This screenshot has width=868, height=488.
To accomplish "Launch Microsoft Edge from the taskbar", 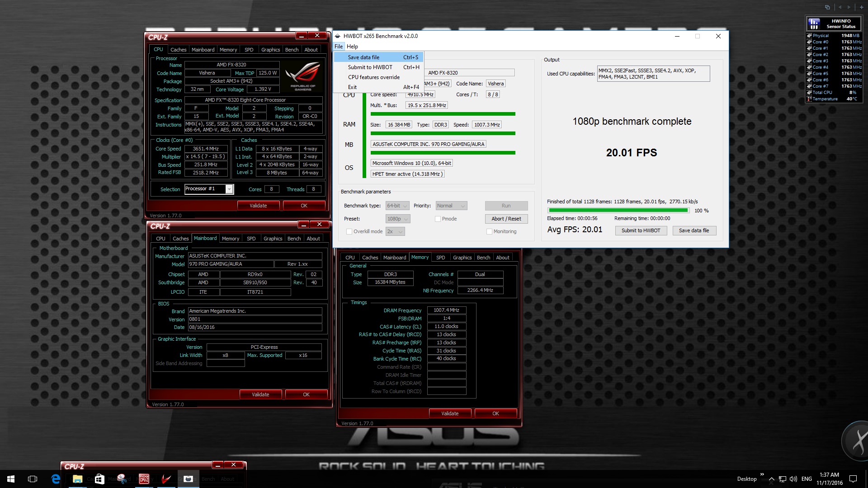I will 56,479.
